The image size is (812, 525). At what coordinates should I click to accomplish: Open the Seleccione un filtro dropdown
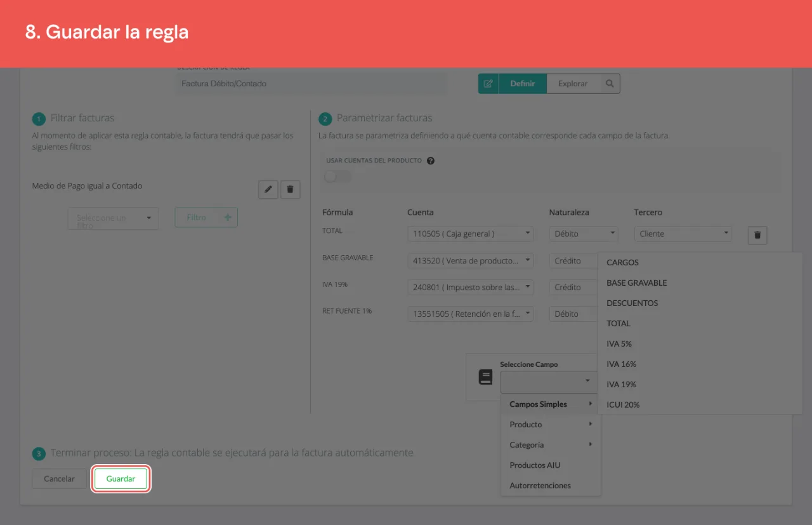[x=114, y=218]
